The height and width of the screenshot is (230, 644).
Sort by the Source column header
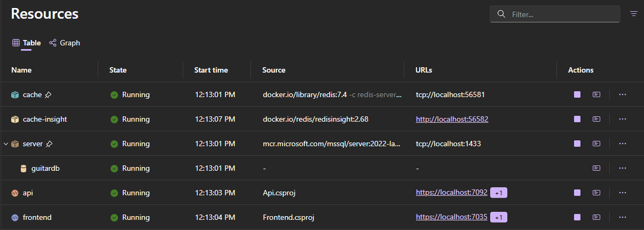pyautogui.click(x=274, y=70)
